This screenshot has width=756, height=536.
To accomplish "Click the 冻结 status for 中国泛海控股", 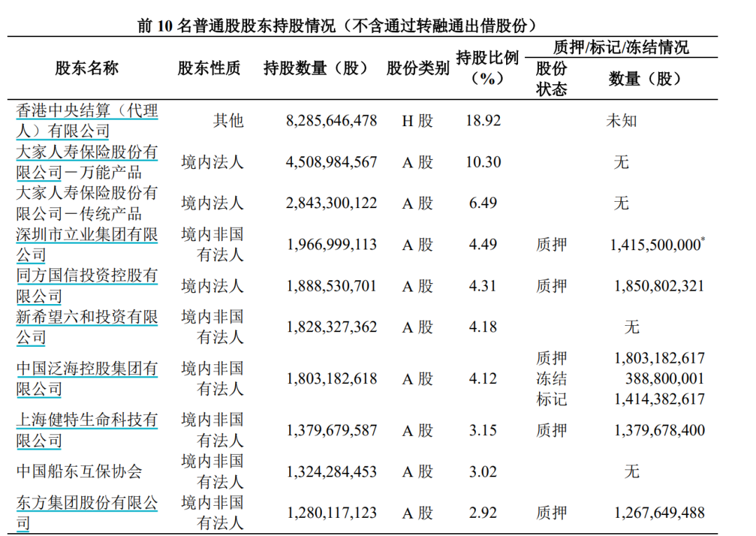I will point(551,379).
